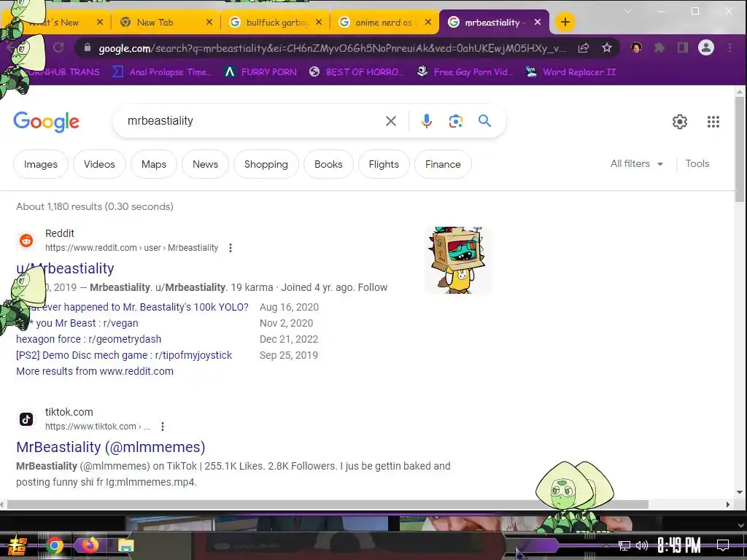Image resolution: width=747 pixels, height=560 pixels.
Task: Select the News filter
Action: point(205,164)
